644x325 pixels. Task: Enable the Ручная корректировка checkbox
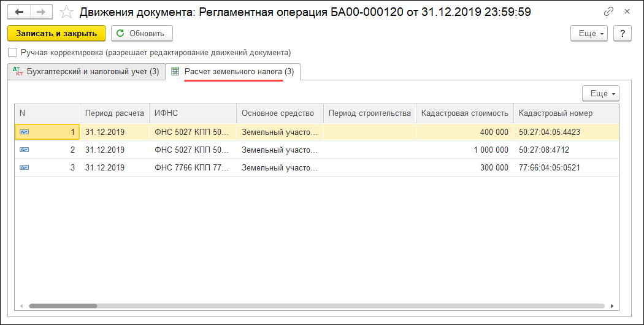click(12, 53)
